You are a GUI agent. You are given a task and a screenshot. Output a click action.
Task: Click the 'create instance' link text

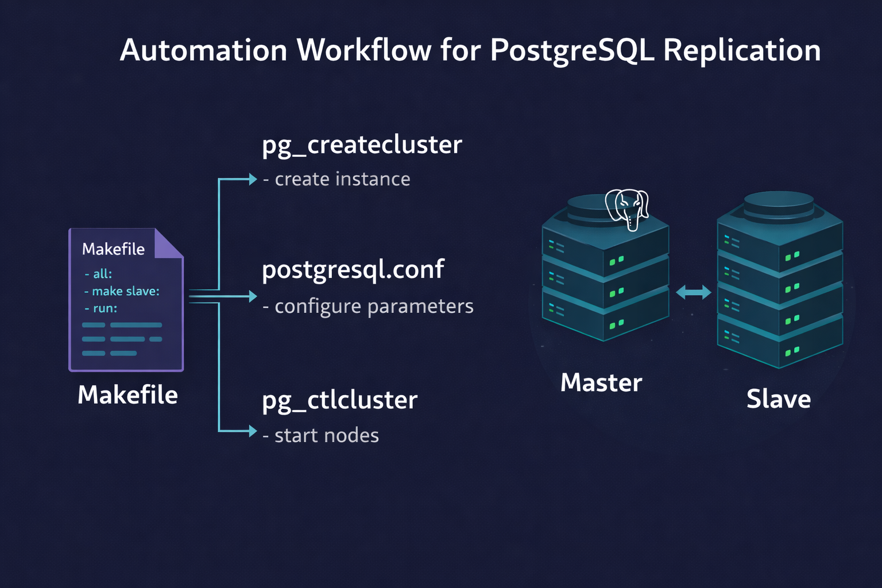click(x=336, y=179)
